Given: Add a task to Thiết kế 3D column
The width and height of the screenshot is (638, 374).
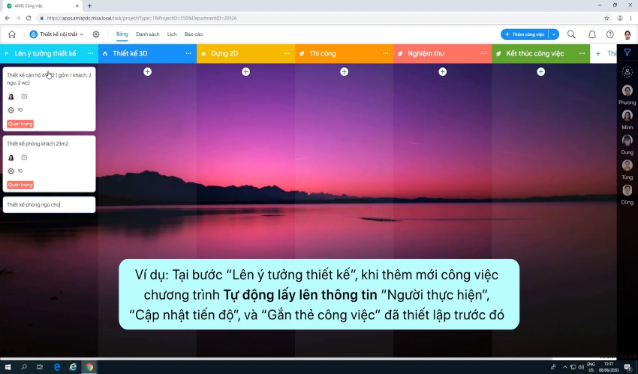Looking at the screenshot, I should pyautogui.click(x=147, y=72).
